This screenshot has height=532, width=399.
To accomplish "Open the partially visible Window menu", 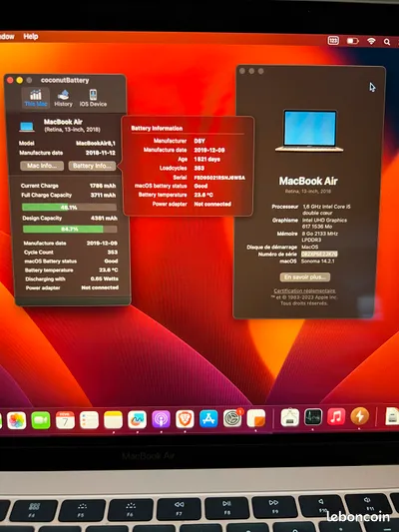I will click(x=7, y=36).
